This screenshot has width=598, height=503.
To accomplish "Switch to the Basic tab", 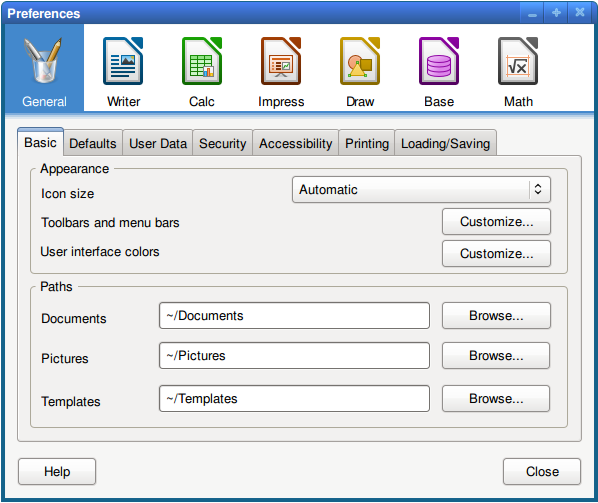I will pos(40,143).
